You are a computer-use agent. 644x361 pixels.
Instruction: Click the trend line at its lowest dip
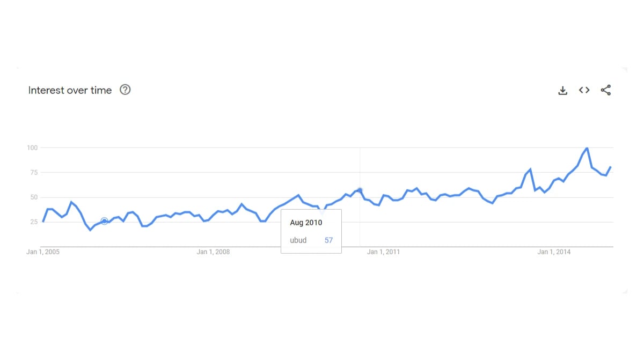click(89, 230)
